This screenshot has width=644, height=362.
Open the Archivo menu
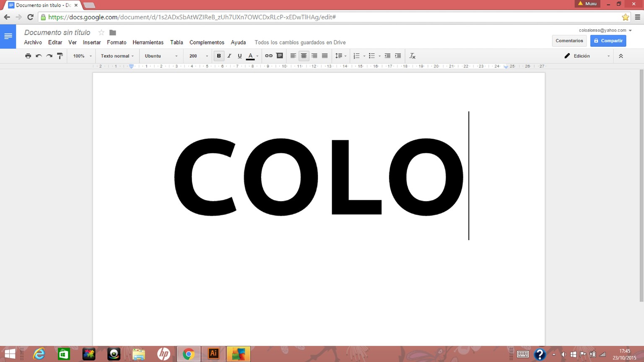point(33,42)
